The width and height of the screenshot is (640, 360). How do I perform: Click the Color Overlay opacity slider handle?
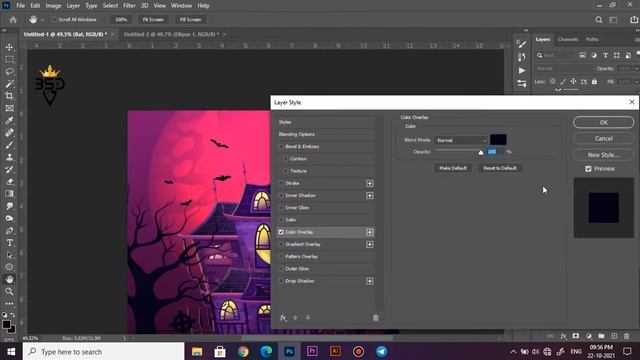pyautogui.click(x=481, y=152)
